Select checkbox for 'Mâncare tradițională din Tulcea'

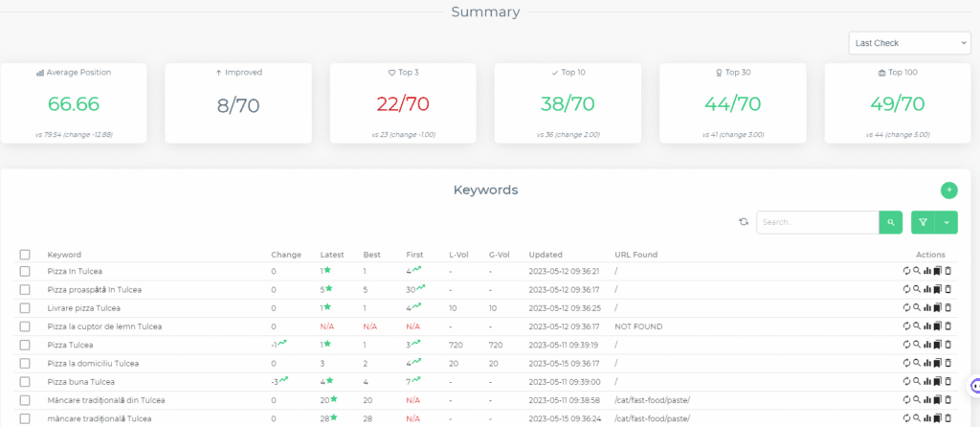[25, 400]
